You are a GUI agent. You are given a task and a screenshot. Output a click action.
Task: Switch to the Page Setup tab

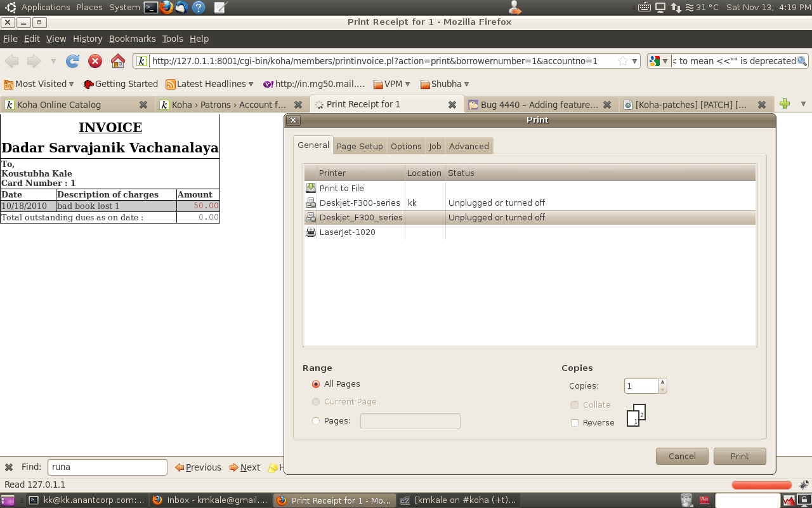pos(360,146)
